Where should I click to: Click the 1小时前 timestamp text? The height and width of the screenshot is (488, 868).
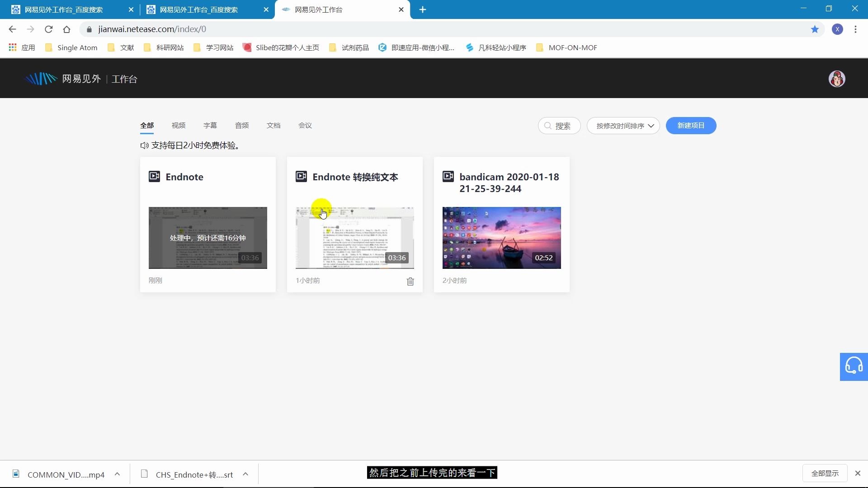pyautogui.click(x=308, y=281)
